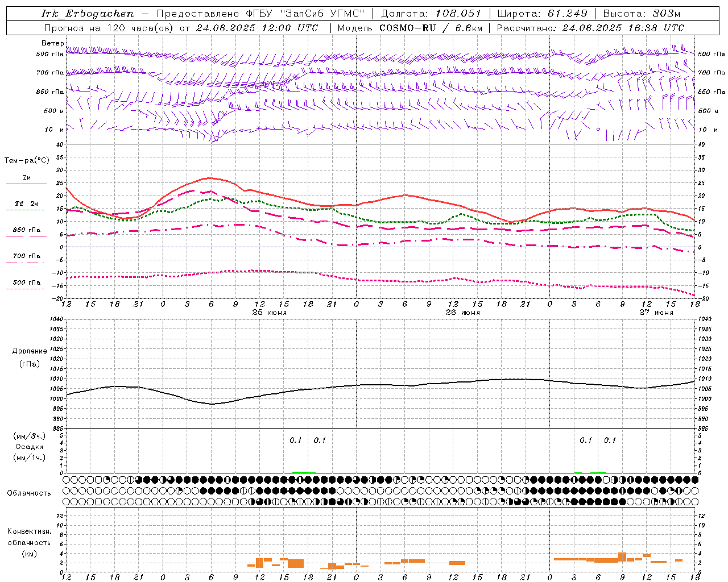Click the 850 гПа temperature legend label
Screen dimensions: 728x582
(x=27, y=230)
